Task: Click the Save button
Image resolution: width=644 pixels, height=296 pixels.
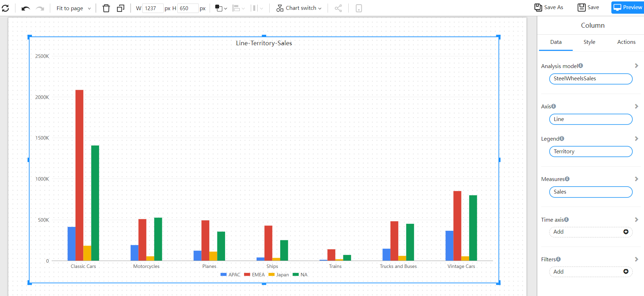Action: coord(589,7)
